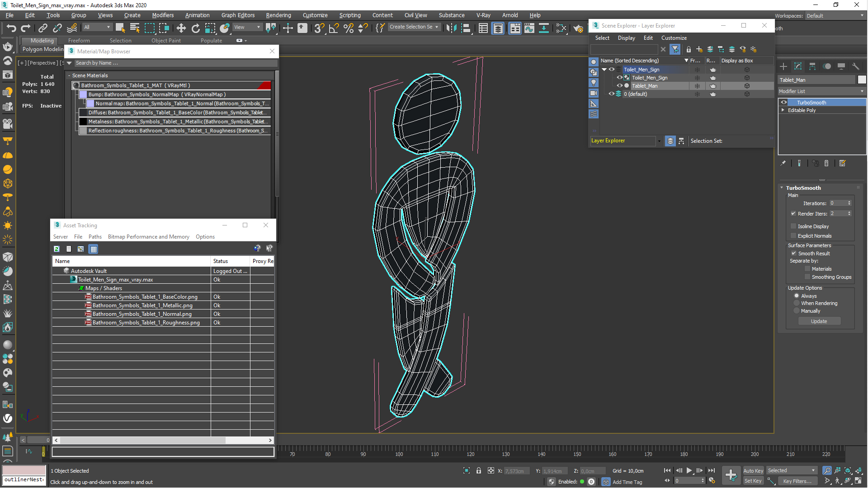The image size is (868, 488).
Task: Collapse the TurboSmooth rollout
Action: click(x=782, y=188)
